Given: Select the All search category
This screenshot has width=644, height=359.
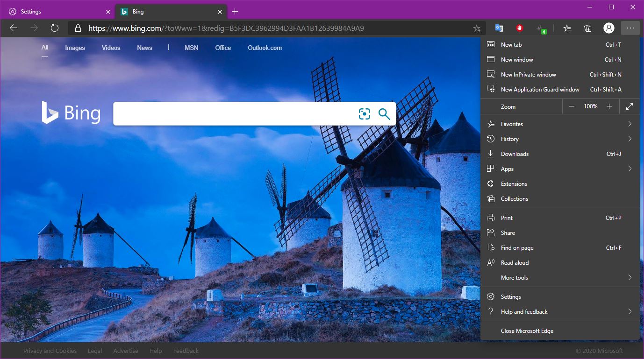Looking at the screenshot, I should (45, 47).
